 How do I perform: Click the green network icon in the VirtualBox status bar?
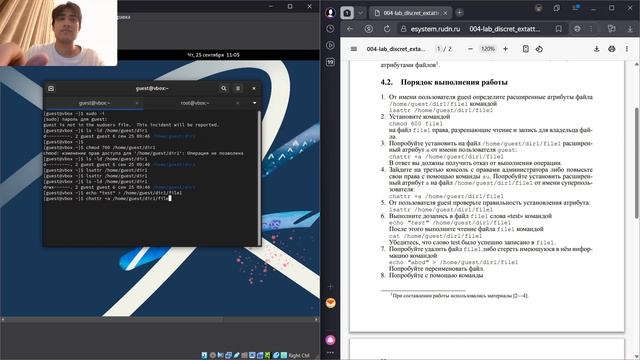[267, 356]
